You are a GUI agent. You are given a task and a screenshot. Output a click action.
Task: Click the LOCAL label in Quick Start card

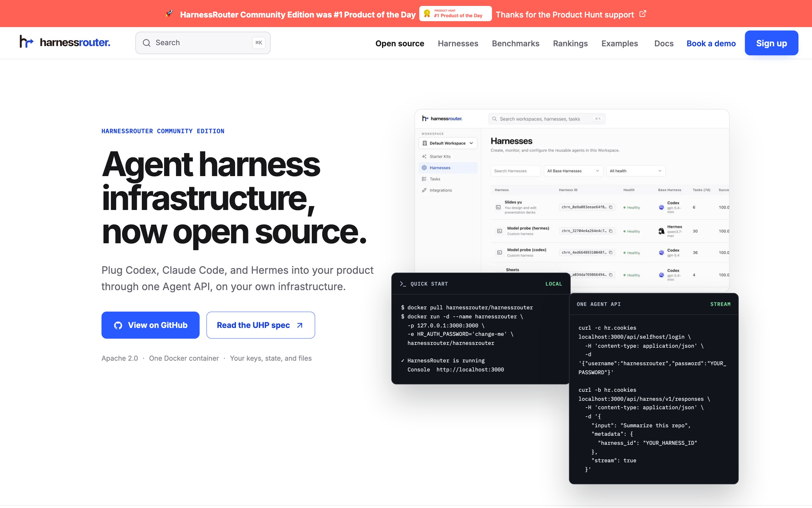click(553, 284)
